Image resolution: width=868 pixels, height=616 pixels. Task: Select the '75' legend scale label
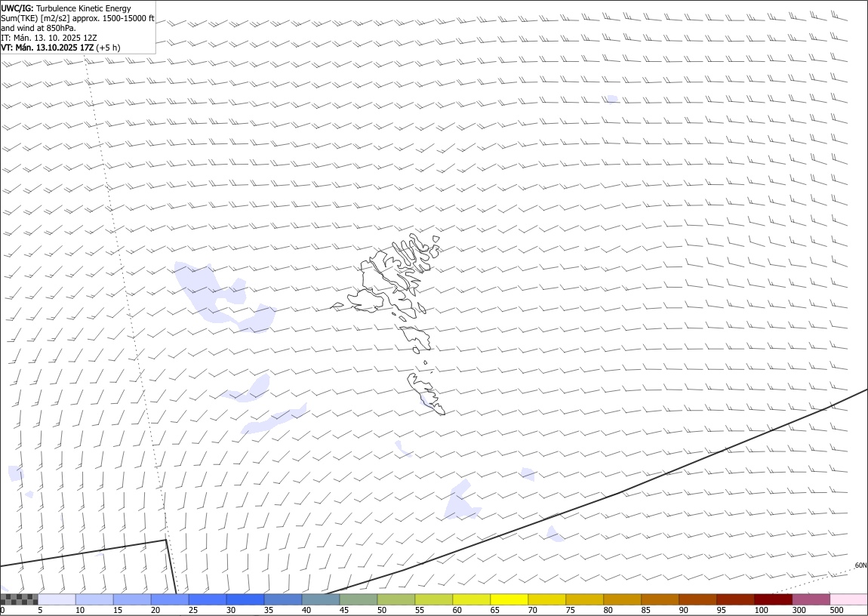(x=570, y=610)
